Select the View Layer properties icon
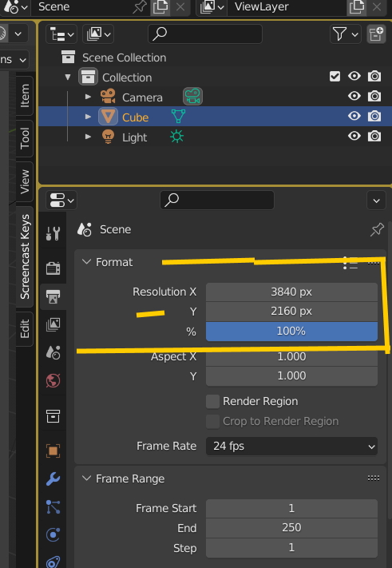The width and height of the screenshot is (392, 568). (53, 324)
